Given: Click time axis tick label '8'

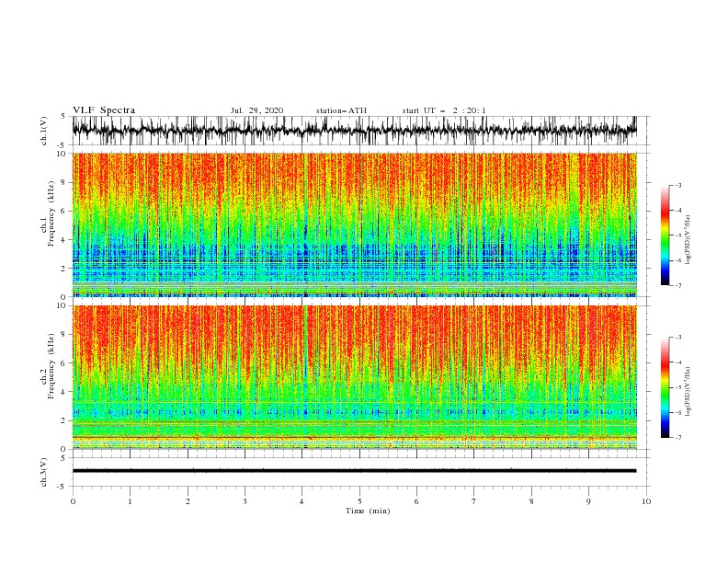Looking at the screenshot, I should click(x=531, y=501).
